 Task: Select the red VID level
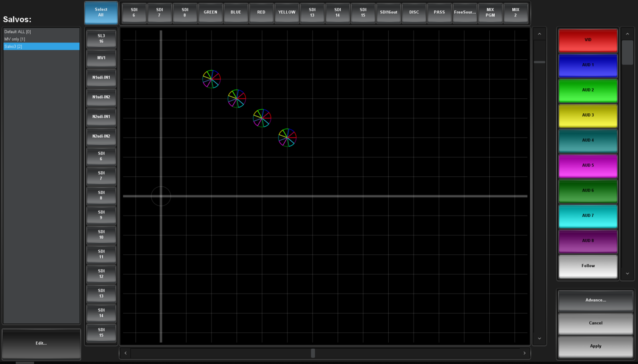(x=588, y=40)
